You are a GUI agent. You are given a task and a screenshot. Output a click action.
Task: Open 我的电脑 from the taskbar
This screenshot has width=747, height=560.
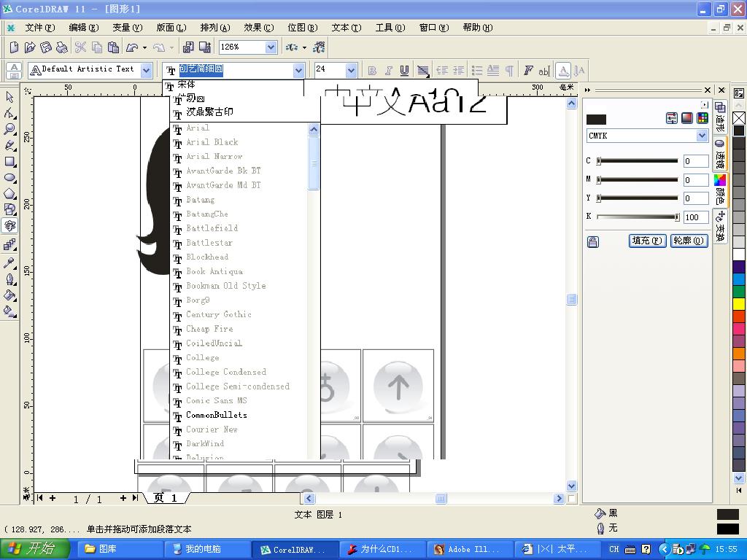pos(208,549)
